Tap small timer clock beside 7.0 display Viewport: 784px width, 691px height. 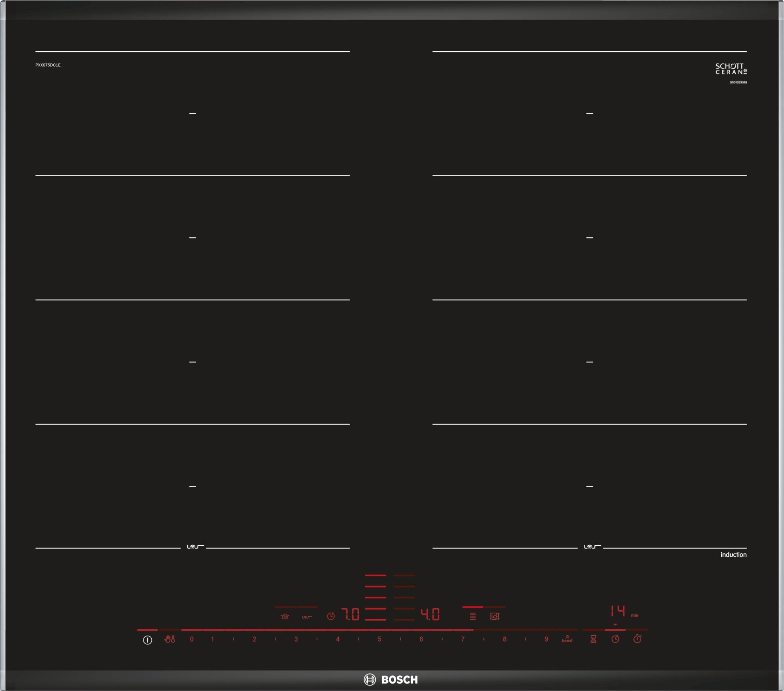click(x=331, y=617)
